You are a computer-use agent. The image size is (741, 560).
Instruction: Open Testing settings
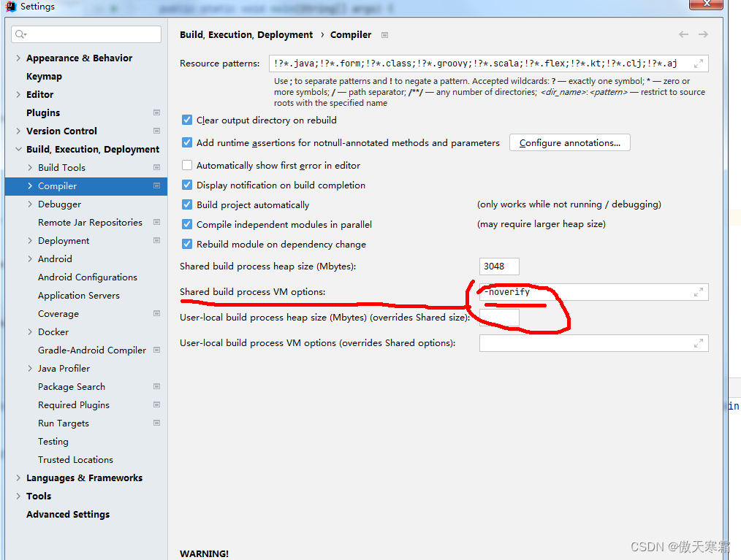53,442
